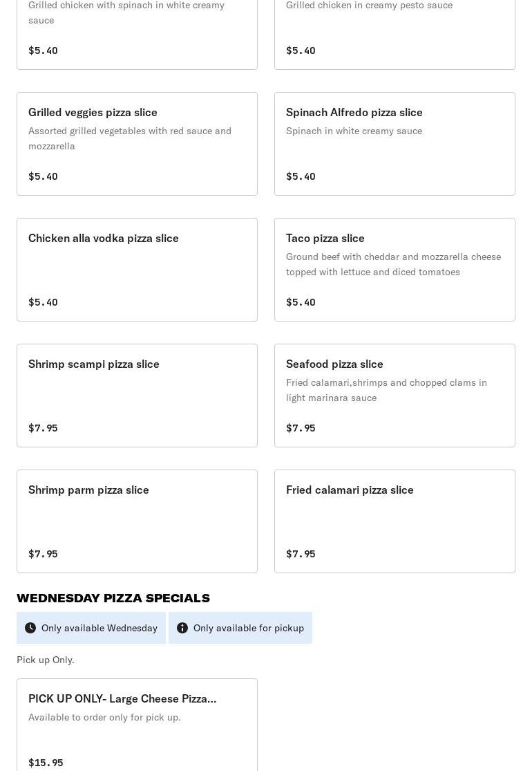Click the clock icon beside Only available Wednesday

tap(30, 628)
